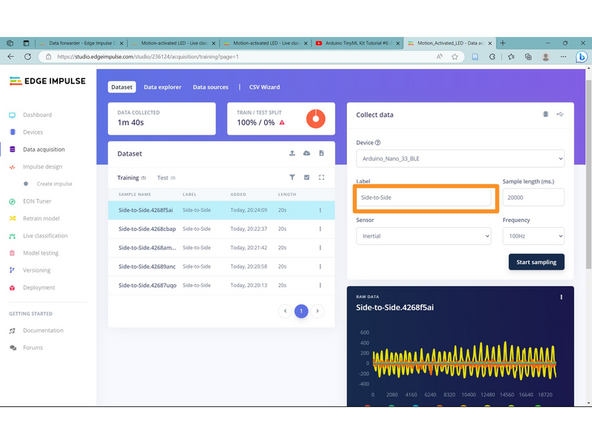
Task: Open the filter funnel icon in Dataset
Action: tap(292, 177)
